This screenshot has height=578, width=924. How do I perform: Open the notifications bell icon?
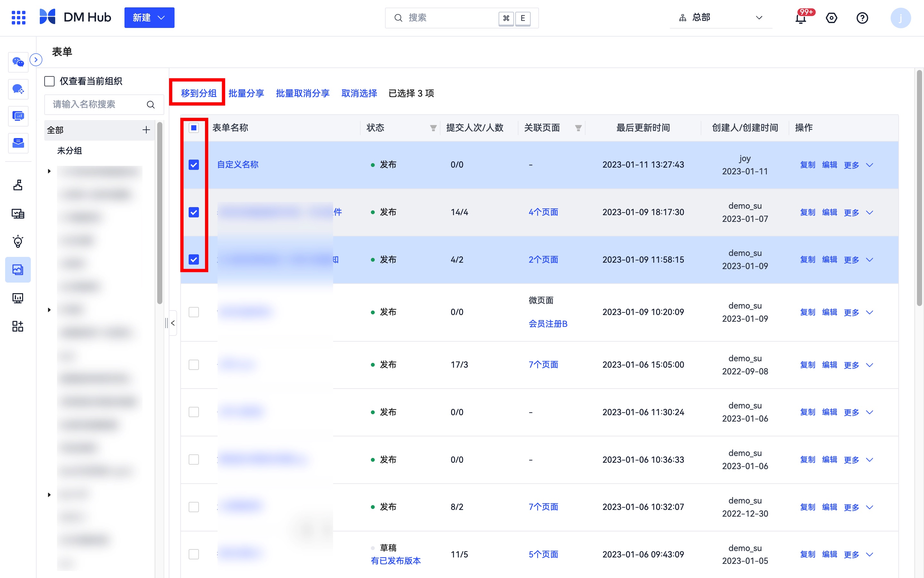801,18
